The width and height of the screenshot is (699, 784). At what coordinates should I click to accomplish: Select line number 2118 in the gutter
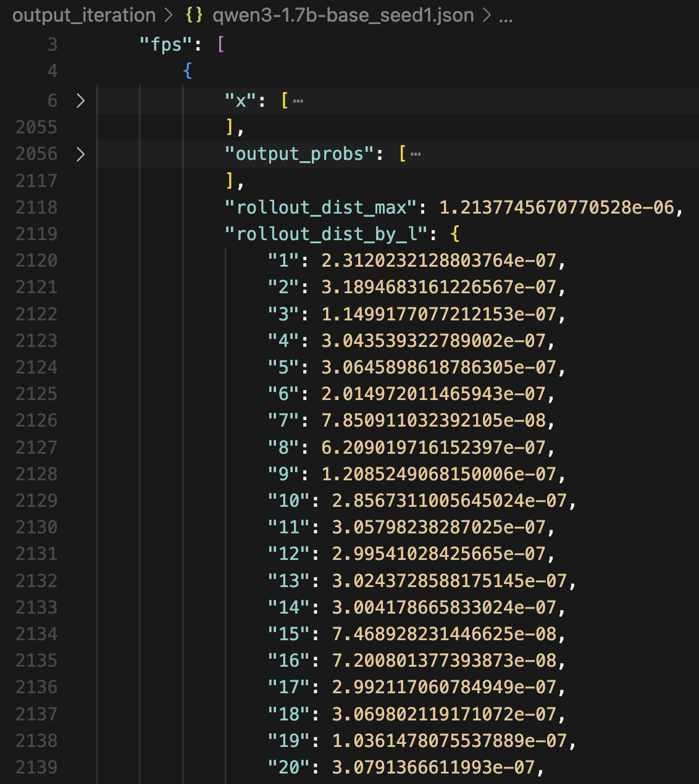point(36,207)
